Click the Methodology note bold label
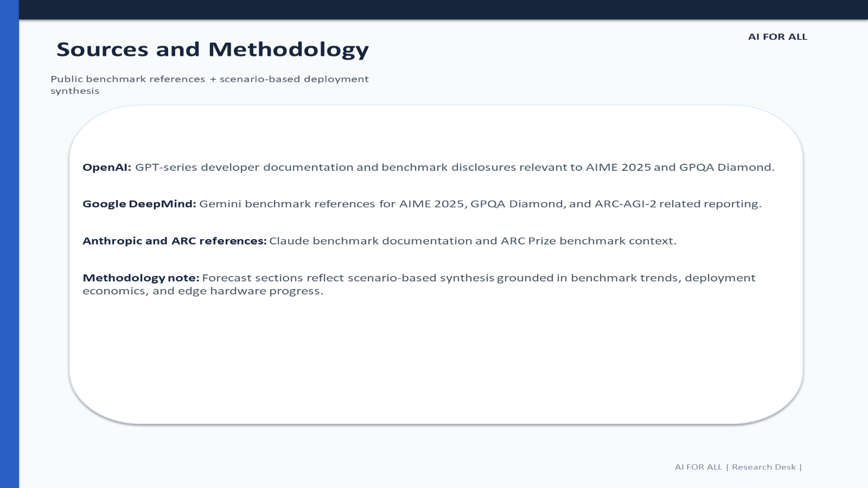Screen dimensions: 868x488 click(x=141, y=278)
